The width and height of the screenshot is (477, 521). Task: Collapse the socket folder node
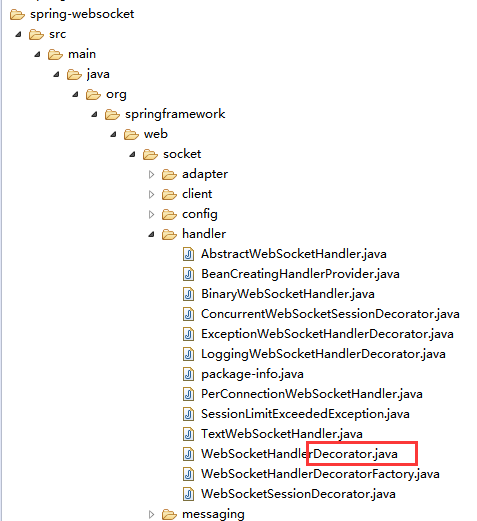[x=132, y=154]
